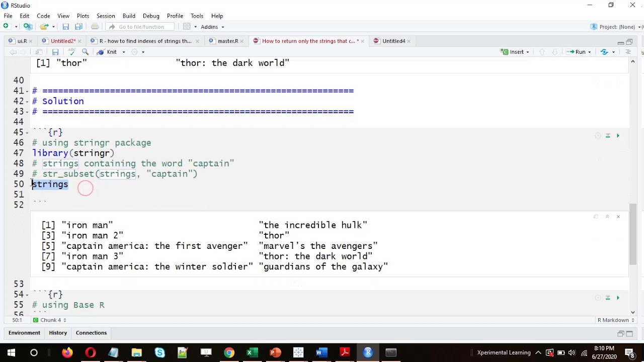Switch to the Environment pane tab
The image size is (644, 362).
point(24,333)
